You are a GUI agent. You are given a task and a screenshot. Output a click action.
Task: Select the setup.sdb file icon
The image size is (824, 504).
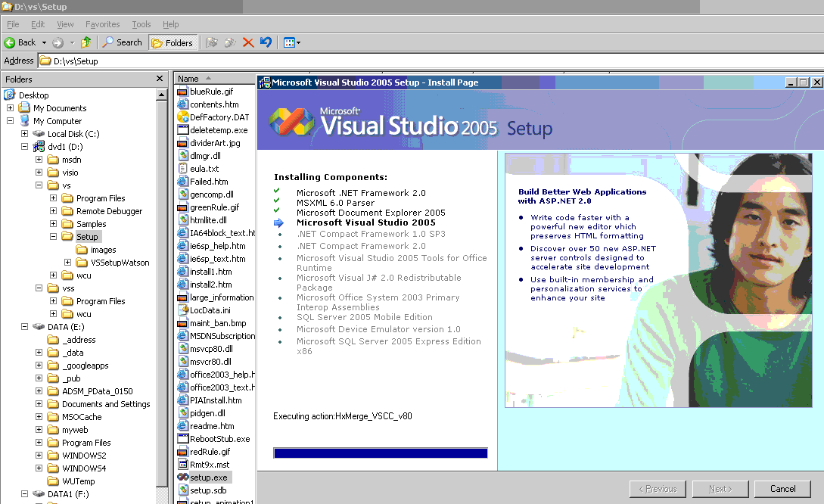[183, 490]
